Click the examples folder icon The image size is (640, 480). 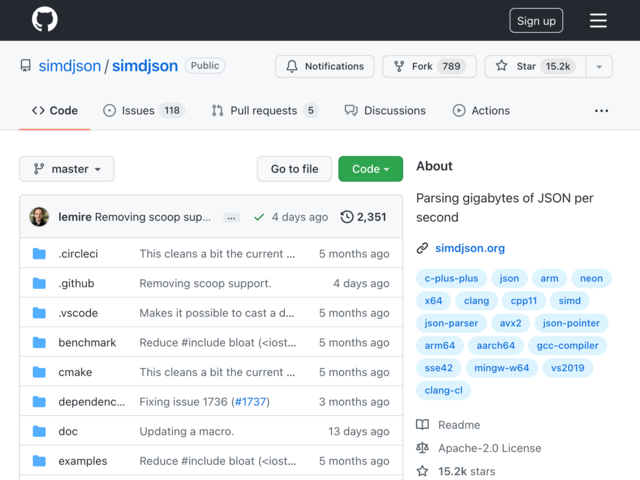click(39, 461)
